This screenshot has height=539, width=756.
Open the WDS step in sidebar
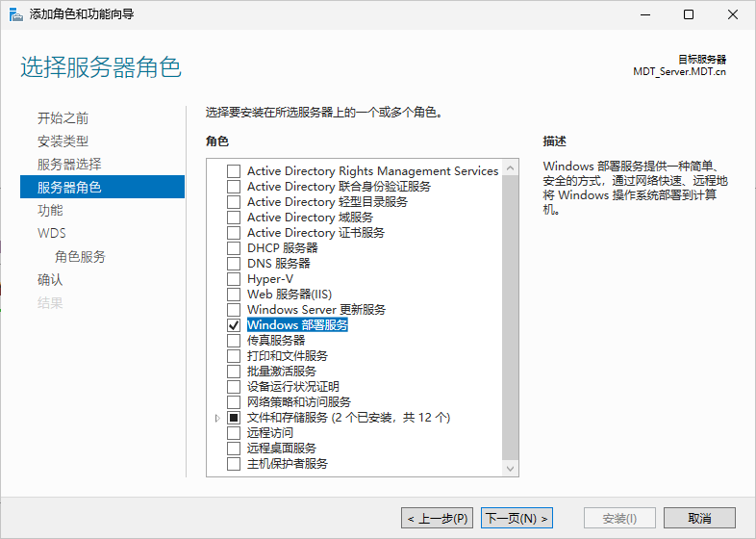coord(52,234)
